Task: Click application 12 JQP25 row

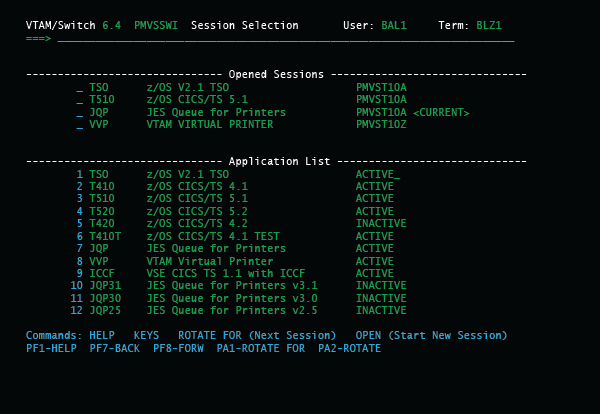Action: pyautogui.click(x=238, y=311)
